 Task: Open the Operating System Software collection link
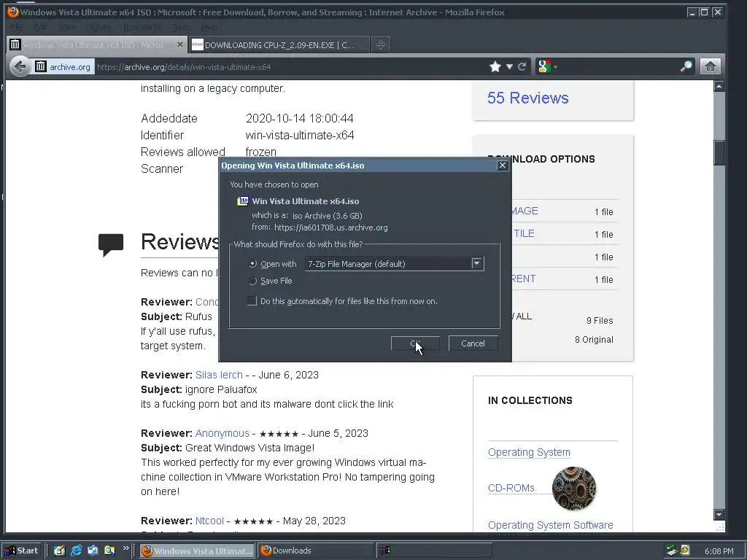tap(550, 525)
